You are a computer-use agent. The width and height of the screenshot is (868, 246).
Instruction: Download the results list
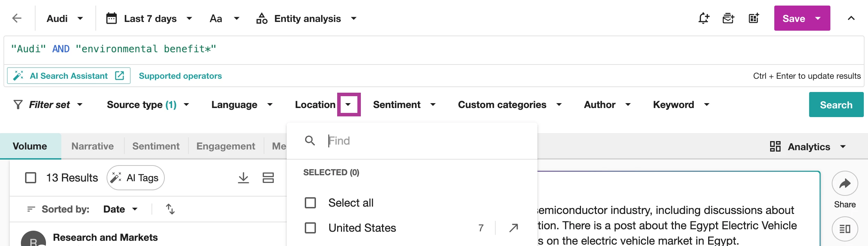click(243, 178)
